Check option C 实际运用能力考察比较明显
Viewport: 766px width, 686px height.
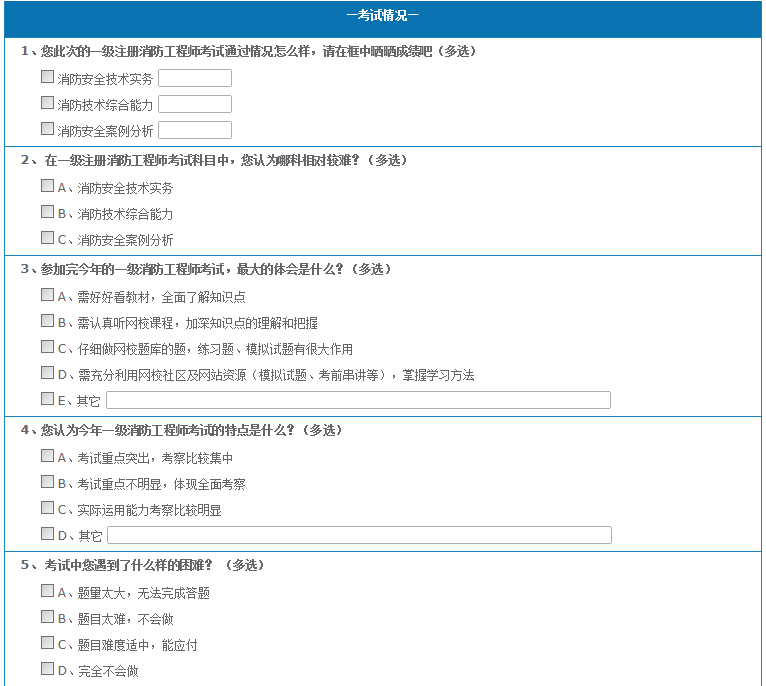[47, 508]
